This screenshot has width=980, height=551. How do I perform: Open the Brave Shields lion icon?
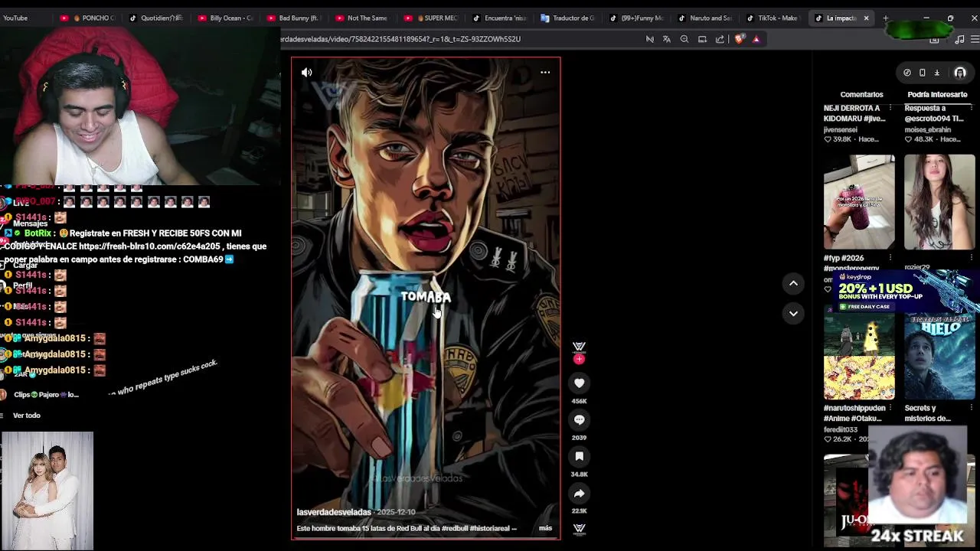pyautogui.click(x=740, y=39)
